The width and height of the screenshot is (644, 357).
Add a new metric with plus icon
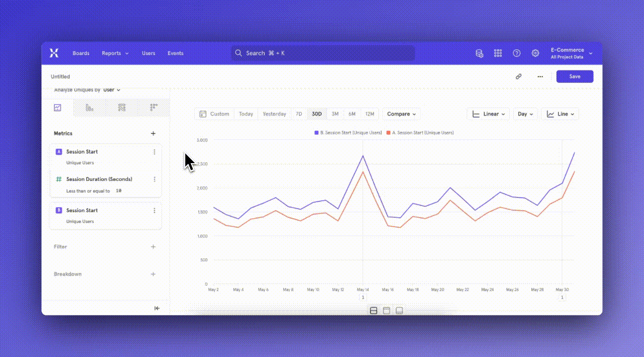click(153, 133)
